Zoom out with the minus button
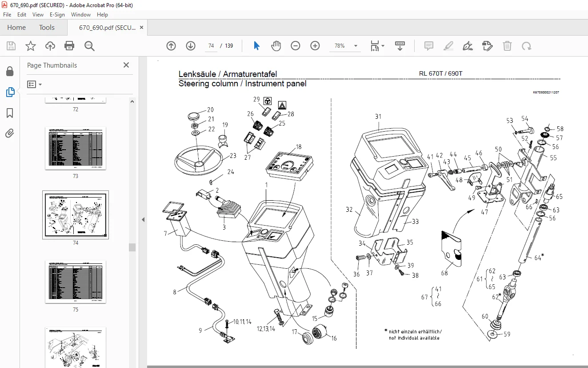 coord(296,46)
